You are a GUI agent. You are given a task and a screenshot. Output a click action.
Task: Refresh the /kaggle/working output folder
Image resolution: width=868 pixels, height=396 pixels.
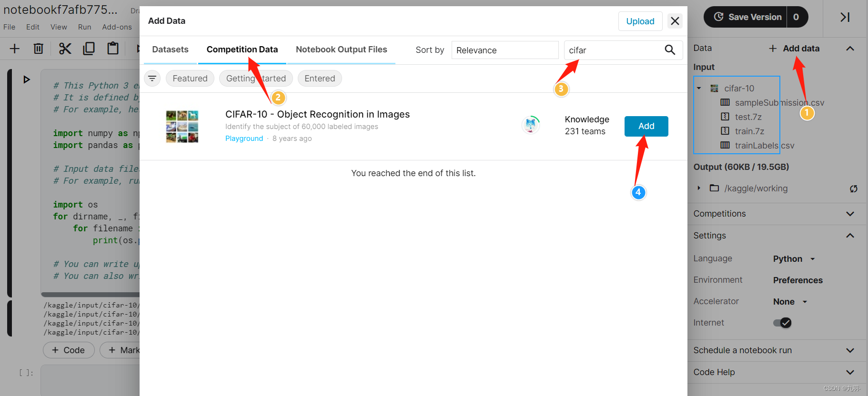(x=853, y=188)
